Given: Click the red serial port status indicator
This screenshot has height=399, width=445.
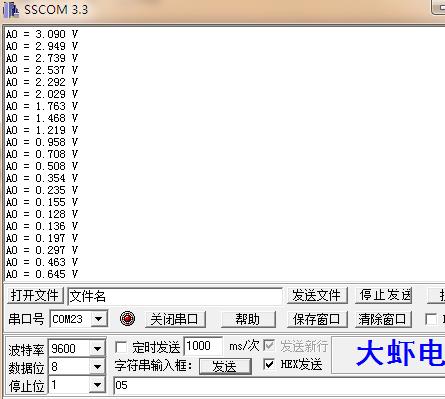Looking at the screenshot, I should pyautogui.click(x=127, y=318).
